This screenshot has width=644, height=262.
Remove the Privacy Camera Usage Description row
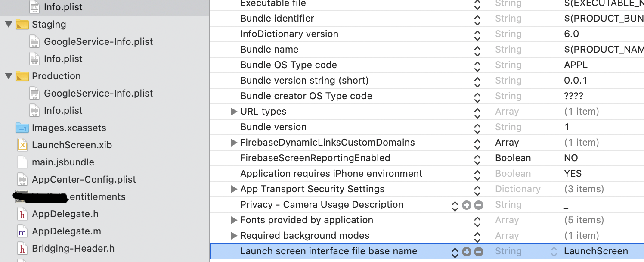click(478, 205)
